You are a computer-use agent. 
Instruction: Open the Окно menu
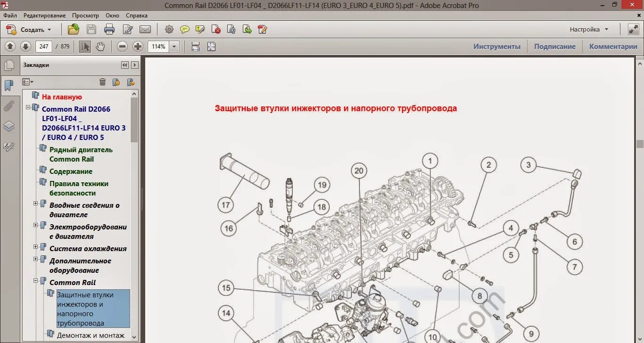click(x=113, y=16)
